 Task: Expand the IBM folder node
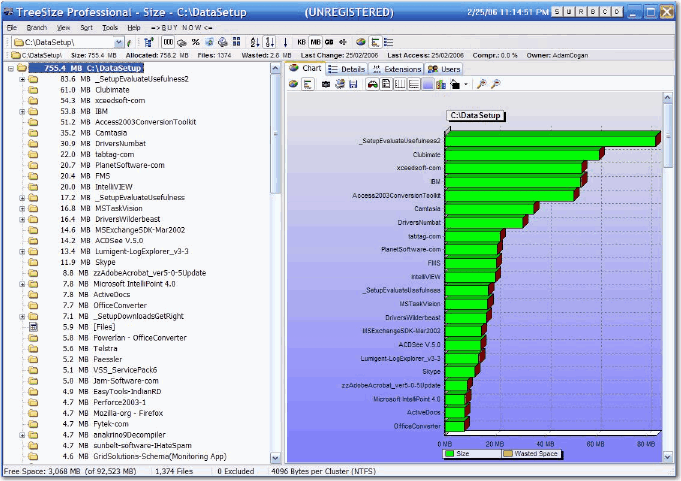[x=22, y=111]
